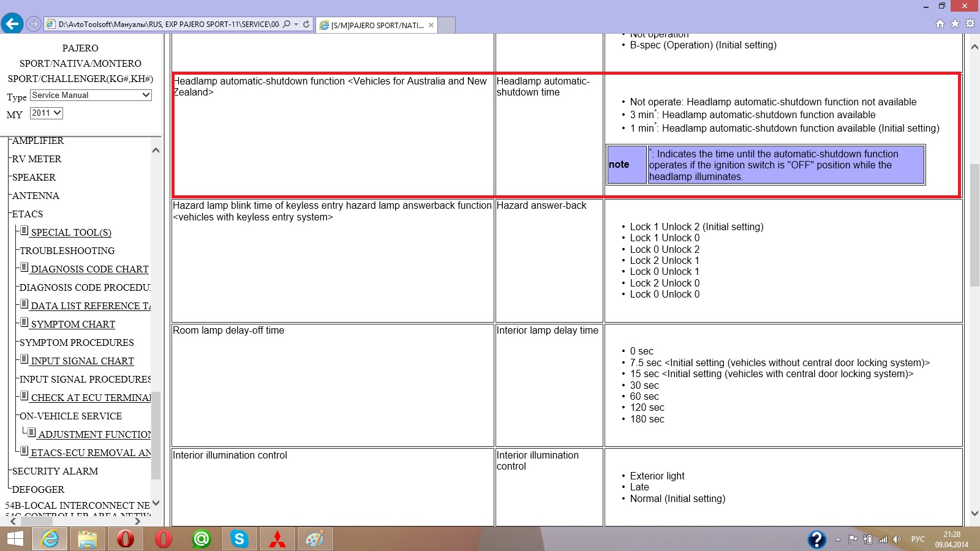This screenshot has width=980, height=551.
Task: Select the SECURITY ALARM tree item
Action: click(55, 471)
